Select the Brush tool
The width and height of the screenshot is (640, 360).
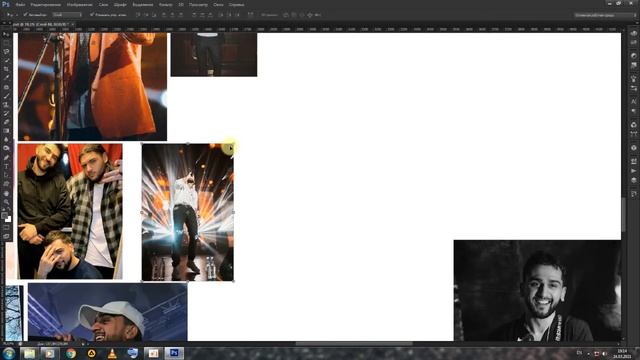6,96
